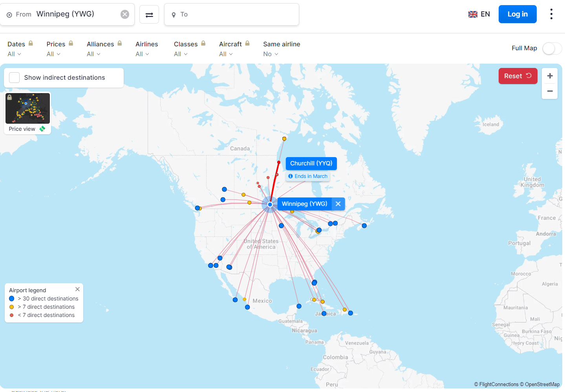Click the Ends in March notice
The height and width of the screenshot is (392, 565).
coord(308,176)
